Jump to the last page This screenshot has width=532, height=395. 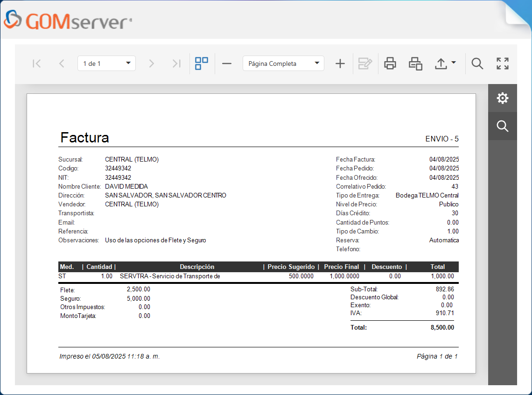click(x=176, y=63)
